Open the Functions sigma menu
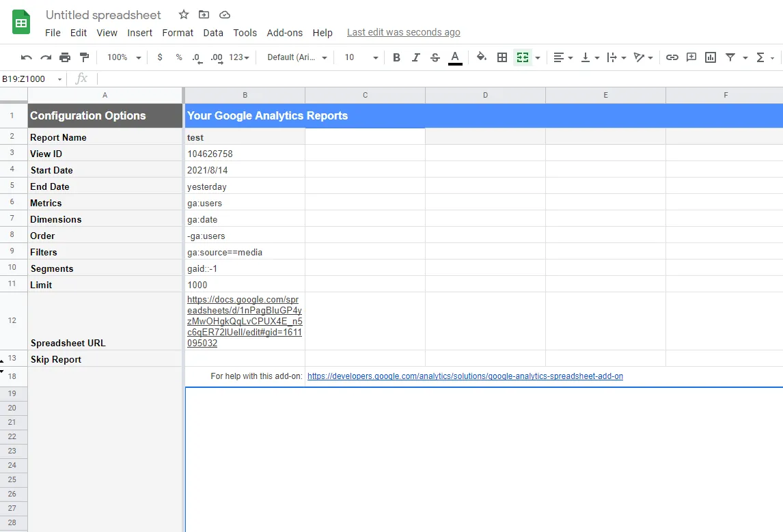This screenshot has width=783, height=532. [760, 57]
